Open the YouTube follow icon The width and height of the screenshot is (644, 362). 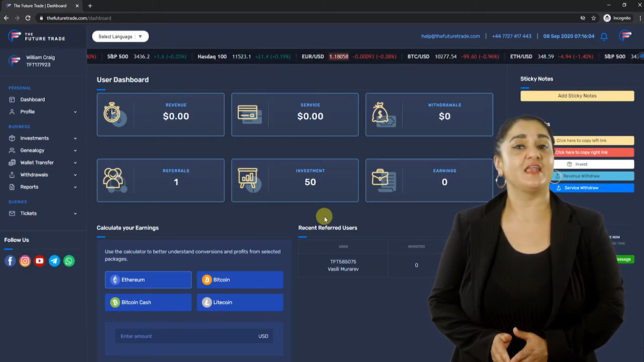point(40,261)
